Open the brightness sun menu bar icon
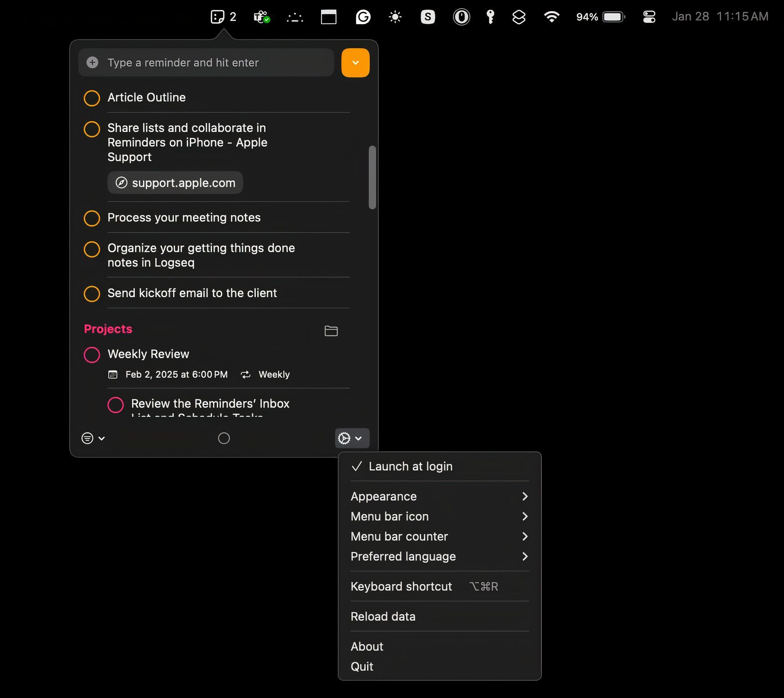This screenshot has width=784, height=698. (x=395, y=17)
